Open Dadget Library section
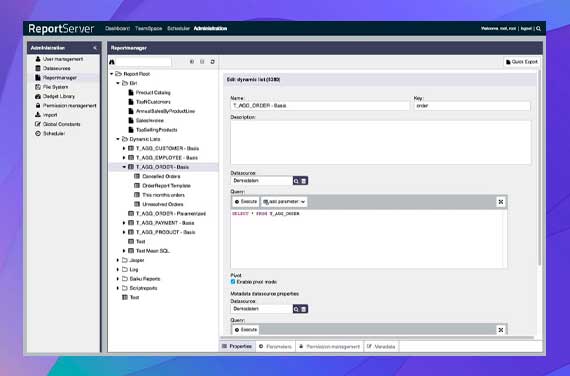 click(59, 96)
